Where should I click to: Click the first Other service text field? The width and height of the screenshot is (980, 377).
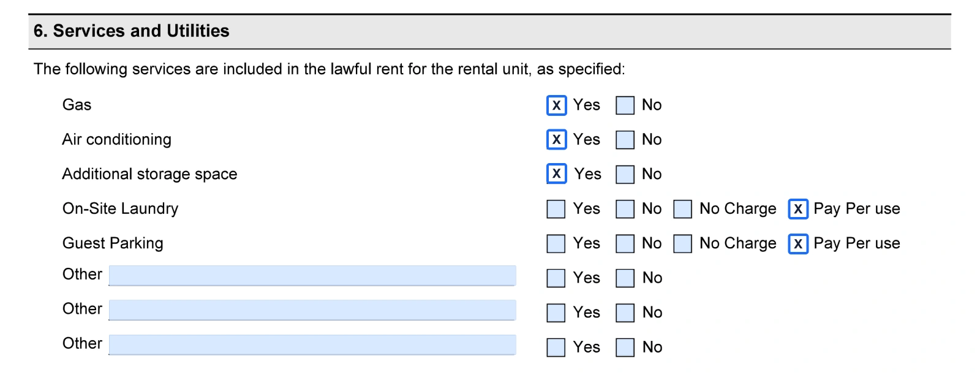click(x=312, y=276)
